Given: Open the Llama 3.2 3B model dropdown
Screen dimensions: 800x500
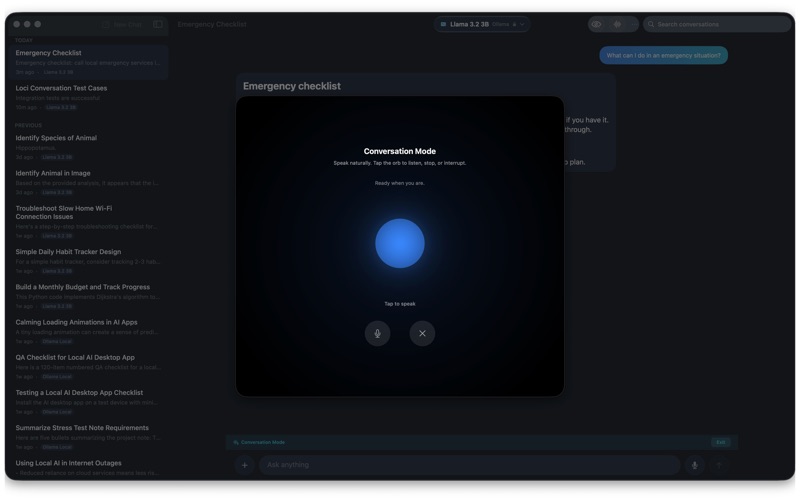Looking at the screenshot, I should [x=482, y=24].
